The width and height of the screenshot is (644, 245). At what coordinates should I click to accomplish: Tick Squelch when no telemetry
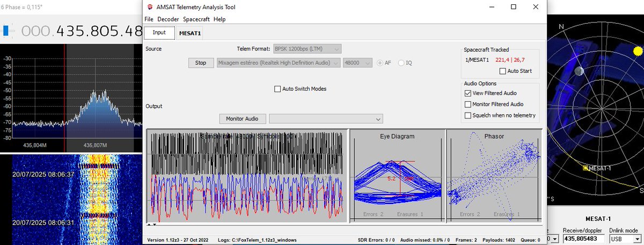468,116
